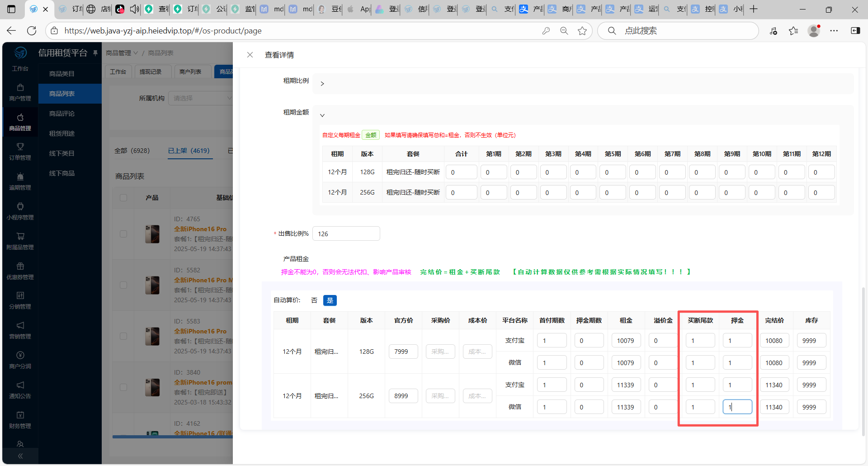
Task: Click thumbnail of product ID 4765
Action: tap(152, 234)
